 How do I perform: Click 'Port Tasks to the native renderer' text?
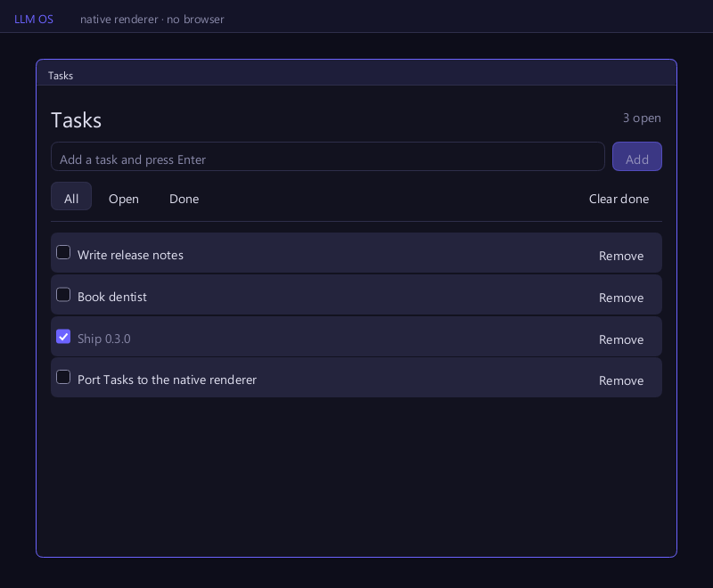(x=167, y=380)
